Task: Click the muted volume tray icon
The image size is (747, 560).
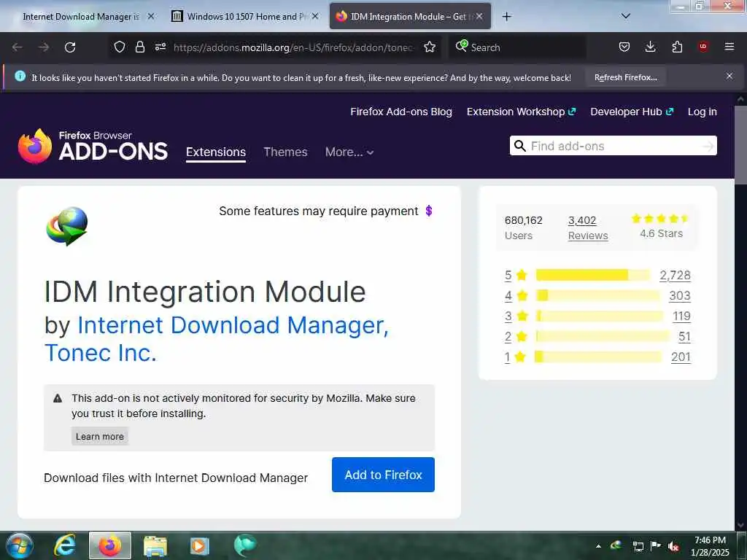Action: tap(673, 546)
